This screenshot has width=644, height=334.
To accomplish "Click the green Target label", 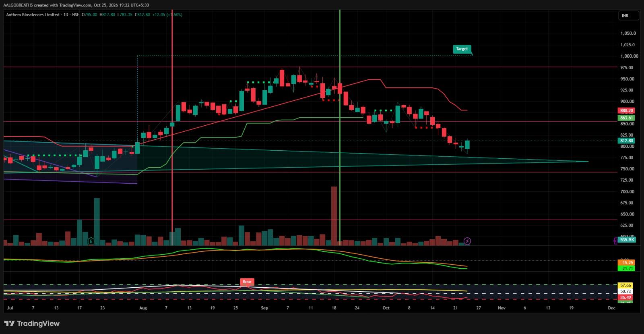I will (462, 49).
